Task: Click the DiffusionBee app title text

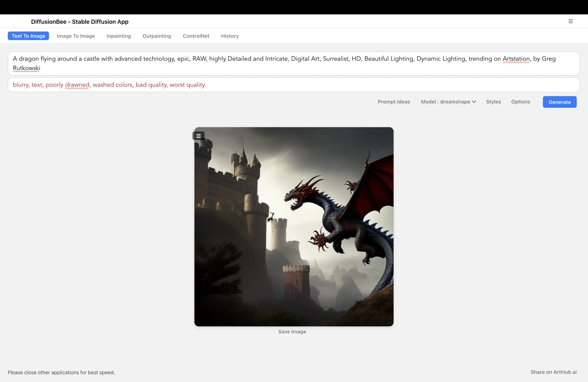Action: coord(80,22)
